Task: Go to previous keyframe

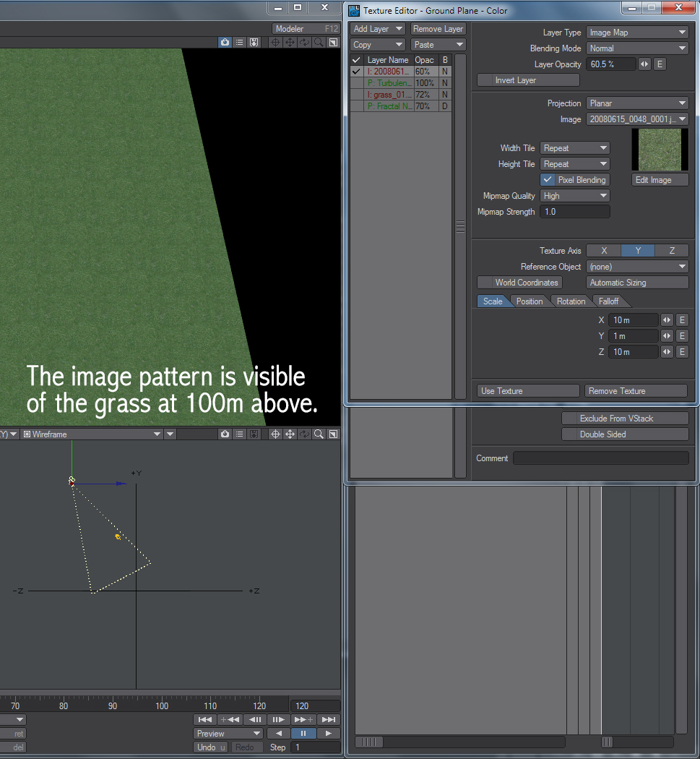Action: point(230,720)
